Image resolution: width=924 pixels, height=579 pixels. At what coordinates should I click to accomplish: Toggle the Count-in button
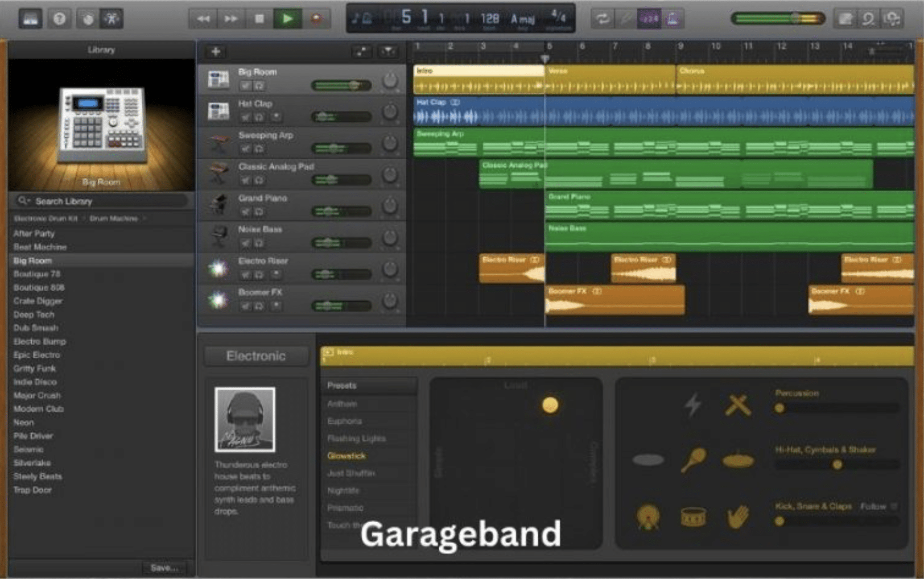[649, 19]
